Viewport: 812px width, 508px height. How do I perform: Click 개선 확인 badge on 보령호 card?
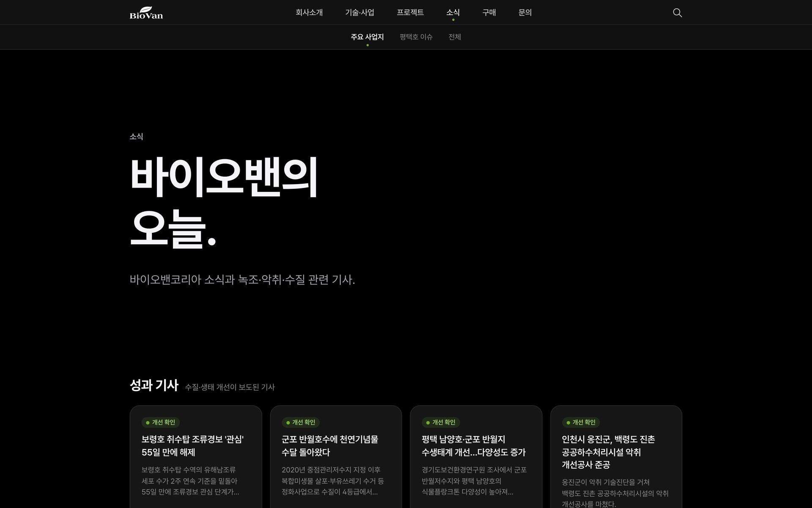161,422
